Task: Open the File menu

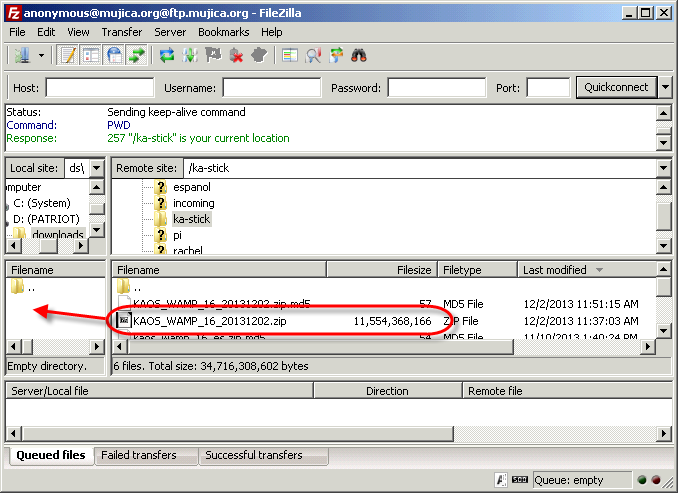Action: point(17,32)
